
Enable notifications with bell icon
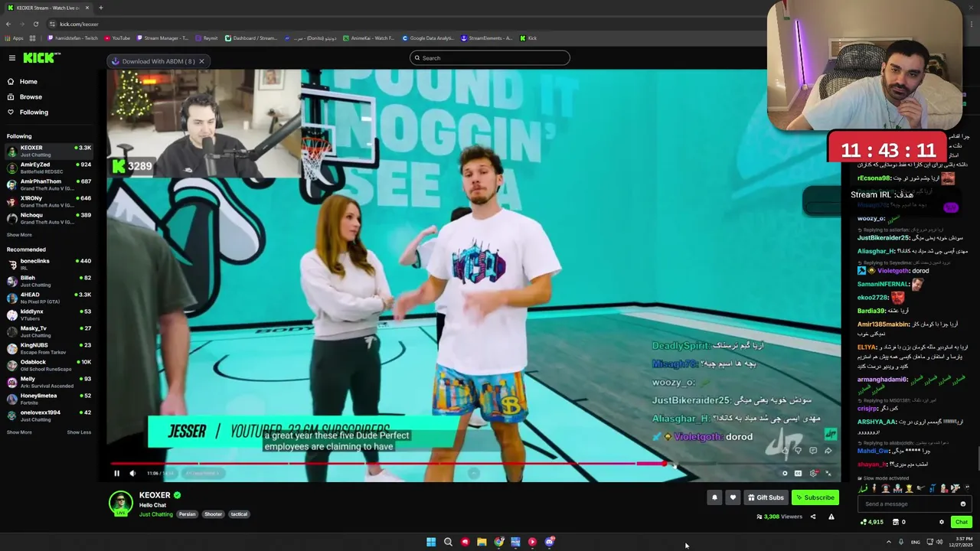pos(714,497)
